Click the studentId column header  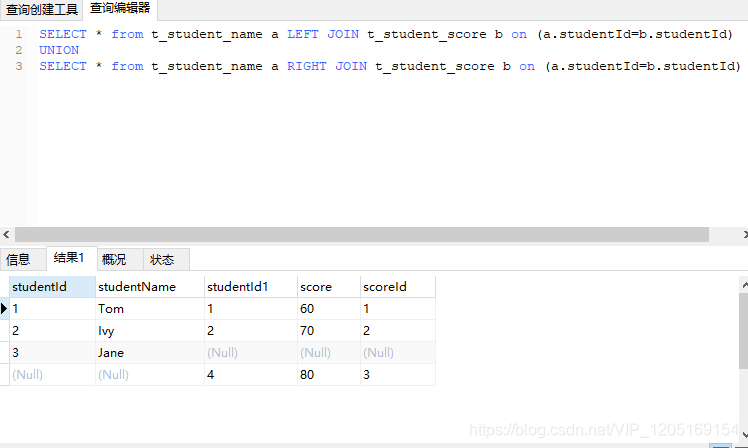tap(52, 287)
